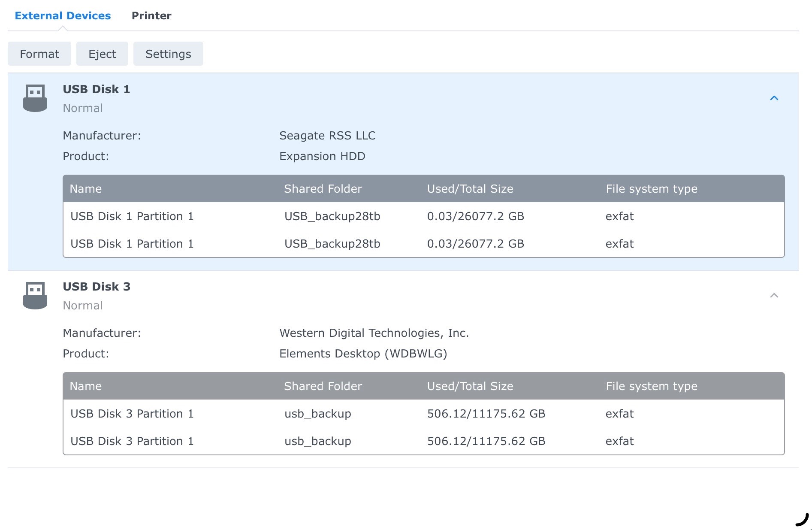Click the Format button
The width and height of the screenshot is (812, 530).
(39, 54)
